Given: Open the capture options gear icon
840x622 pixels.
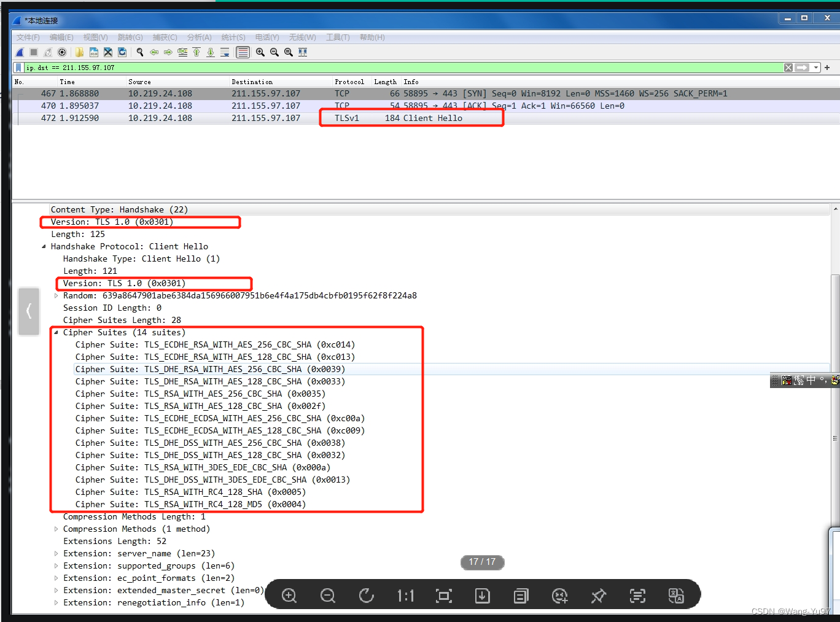Looking at the screenshot, I should [x=62, y=52].
